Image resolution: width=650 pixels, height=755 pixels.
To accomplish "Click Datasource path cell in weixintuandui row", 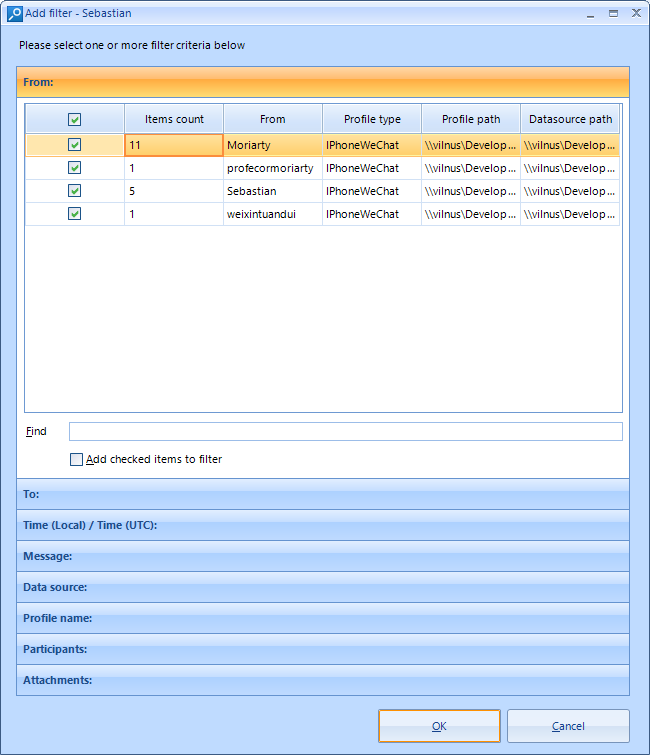I will tap(570, 214).
